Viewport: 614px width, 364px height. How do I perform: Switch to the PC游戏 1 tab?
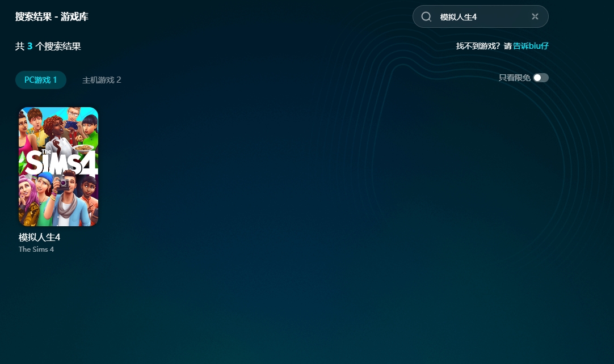pyautogui.click(x=41, y=80)
